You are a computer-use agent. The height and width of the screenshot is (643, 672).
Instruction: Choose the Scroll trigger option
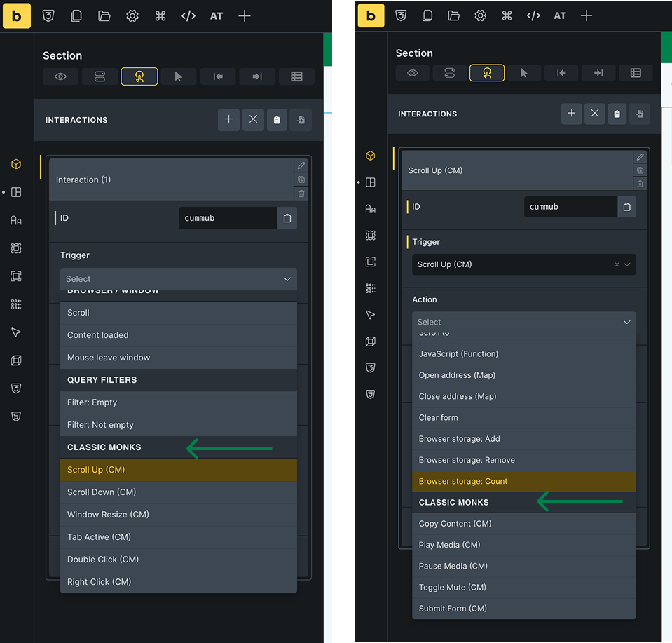click(x=178, y=313)
